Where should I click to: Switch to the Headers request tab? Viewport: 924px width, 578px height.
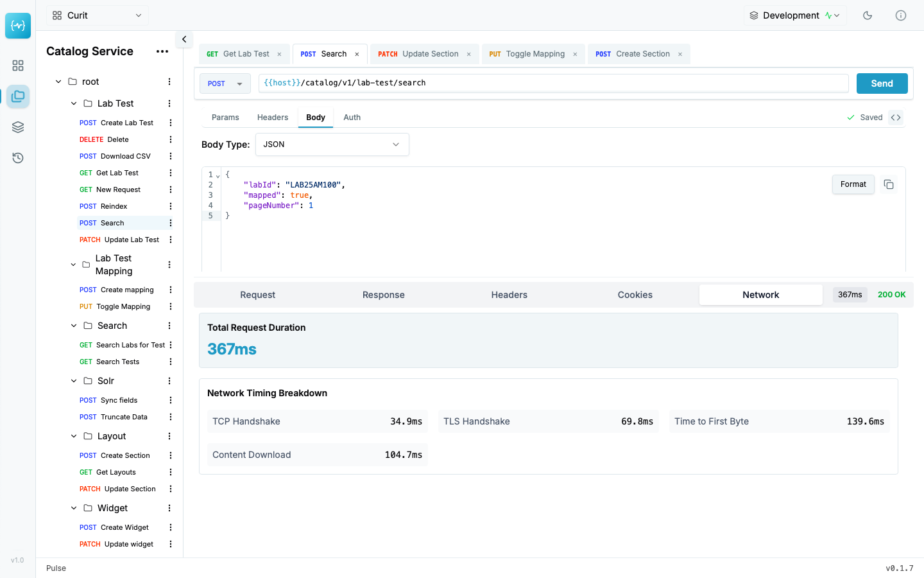pos(273,118)
